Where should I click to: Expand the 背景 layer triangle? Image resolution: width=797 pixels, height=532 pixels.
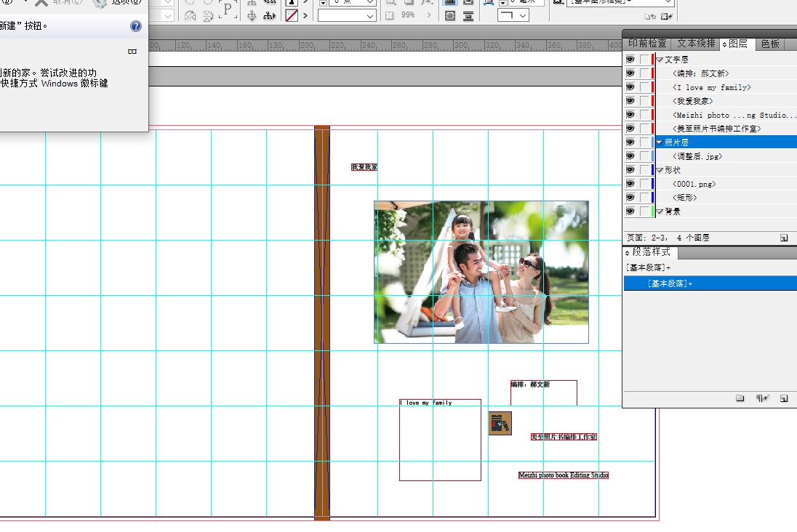(x=660, y=212)
